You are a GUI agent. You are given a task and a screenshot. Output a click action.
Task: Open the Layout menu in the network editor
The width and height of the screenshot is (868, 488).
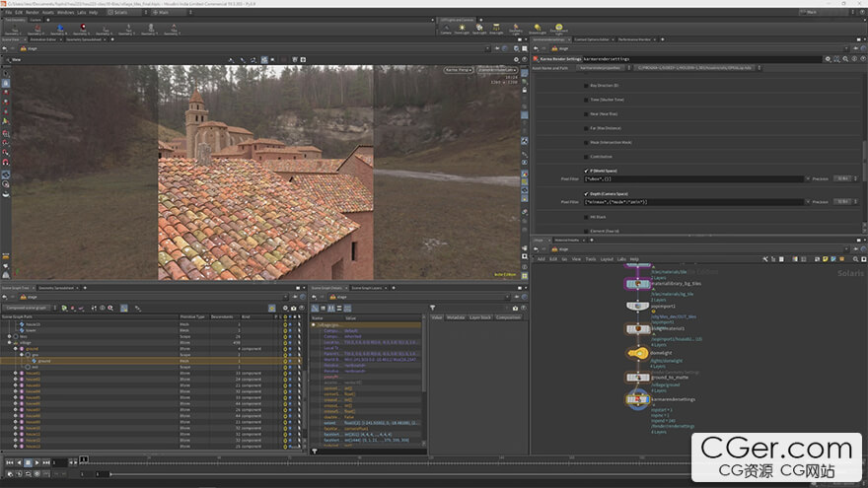pyautogui.click(x=607, y=259)
